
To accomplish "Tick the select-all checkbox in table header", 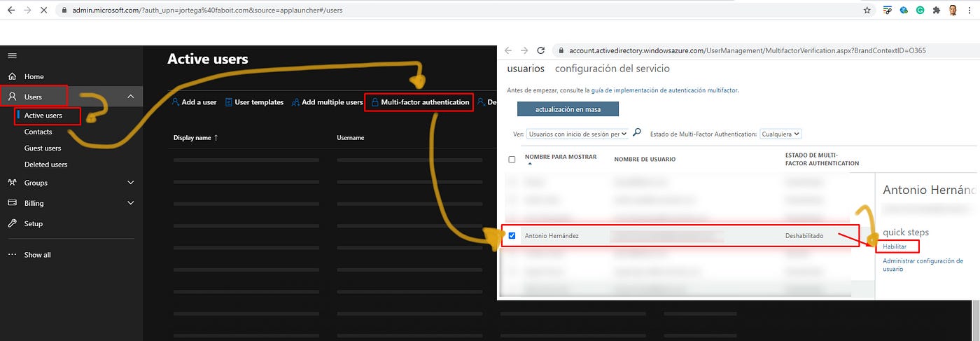I will [x=512, y=160].
